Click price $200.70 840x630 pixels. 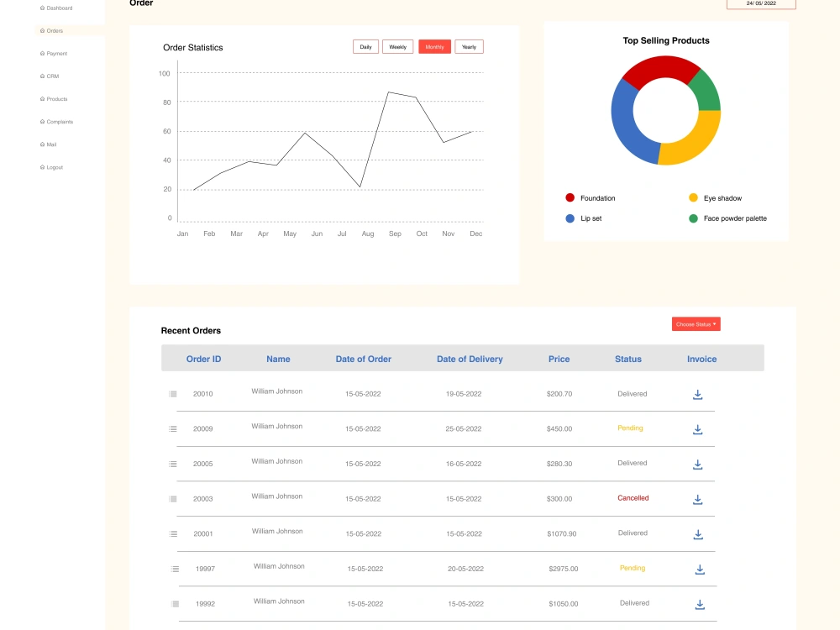coord(559,394)
